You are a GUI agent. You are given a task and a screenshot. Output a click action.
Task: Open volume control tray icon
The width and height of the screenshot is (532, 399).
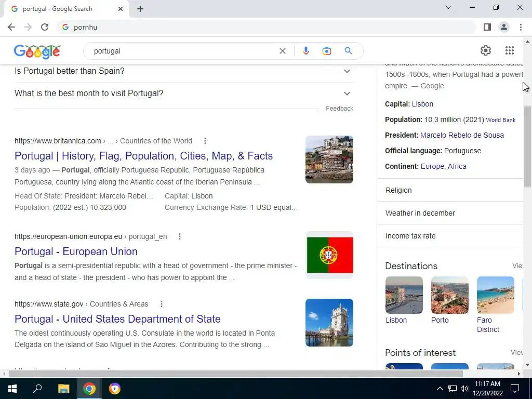click(x=464, y=389)
